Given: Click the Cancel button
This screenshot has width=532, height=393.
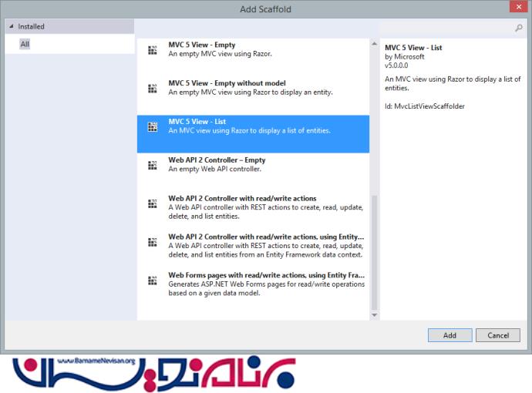Looking at the screenshot, I should [x=498, y=335].
